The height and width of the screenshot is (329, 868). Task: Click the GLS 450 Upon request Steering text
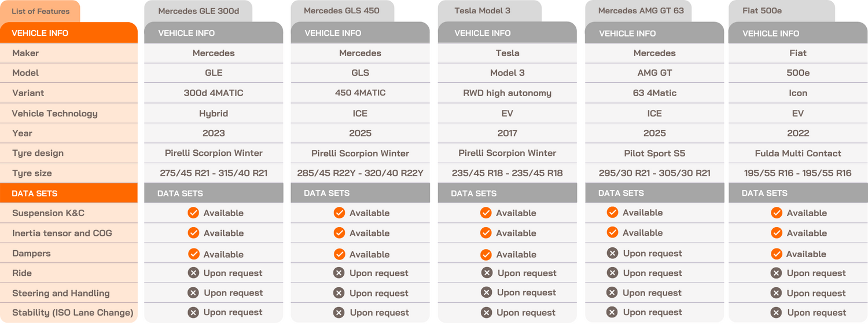point(379,293)
